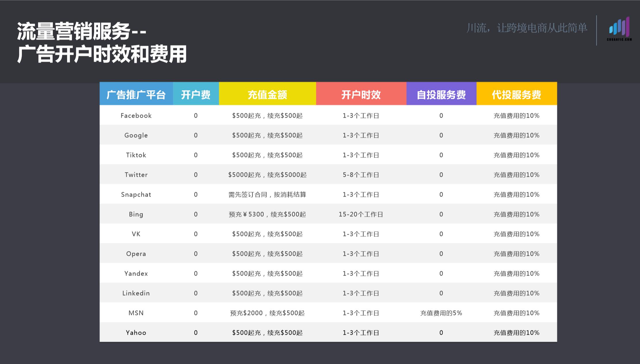Select the Facebook platform cell
640x364 pixels.
coord(136,116)
